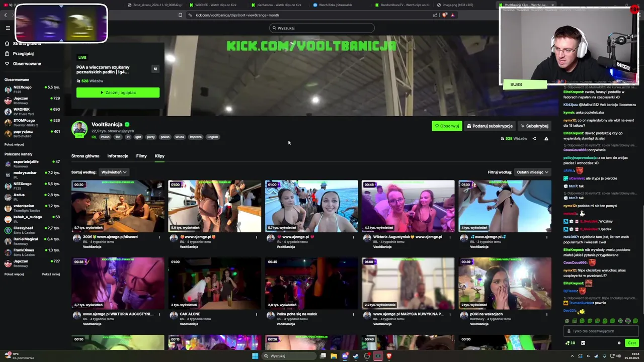Expand Pokaż więcej under Obserwowane
The image size is (644, 362).
[14, 144]
